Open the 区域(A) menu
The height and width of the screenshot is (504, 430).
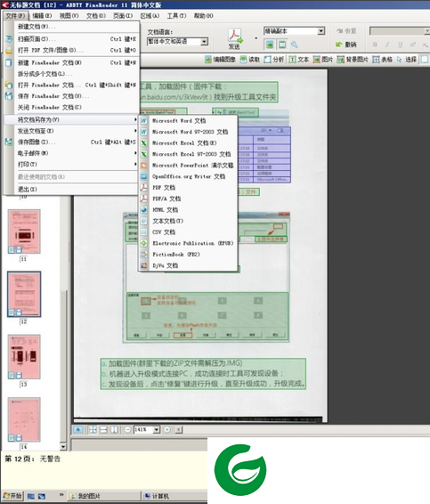pos(150,15)
